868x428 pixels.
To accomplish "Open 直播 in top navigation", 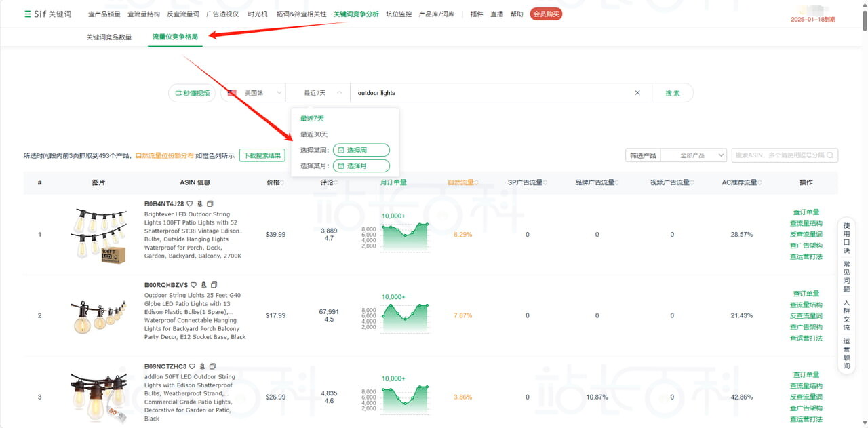I will 497,14.
